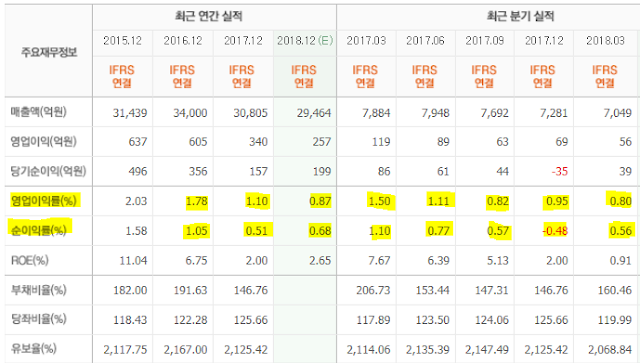Click the 최근 분기 실적 header

[520, 16]
